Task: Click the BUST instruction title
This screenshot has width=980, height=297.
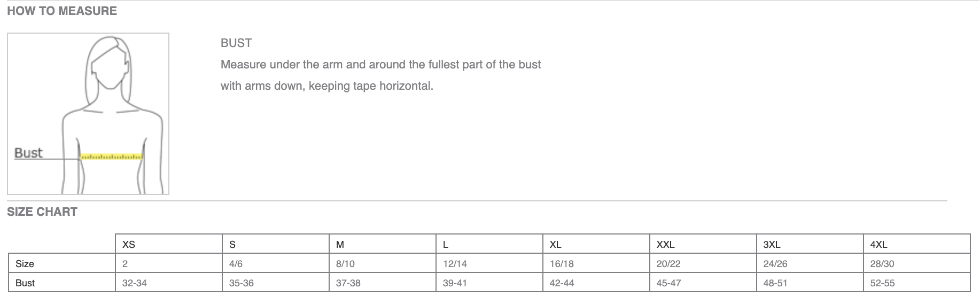Action: [x=236, y=43]
